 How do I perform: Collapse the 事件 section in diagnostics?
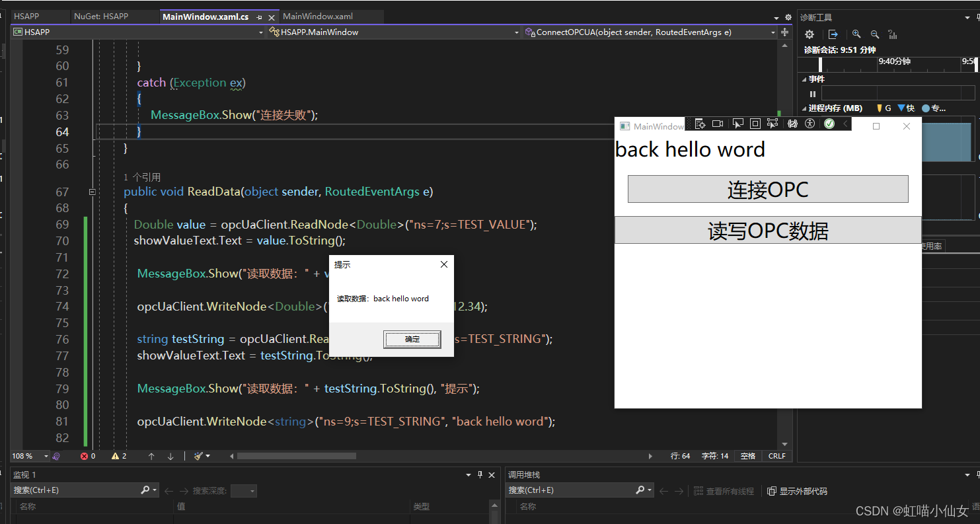804,79
